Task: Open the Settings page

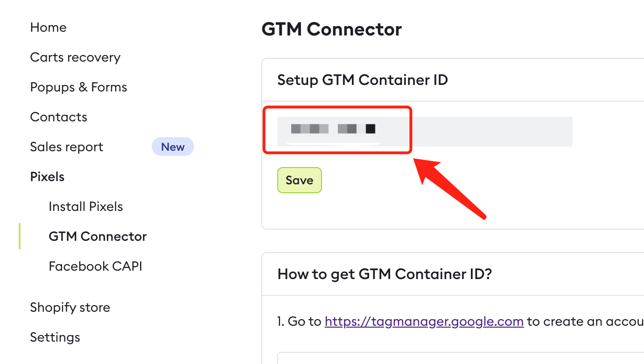Action: [x=55, y=337]
